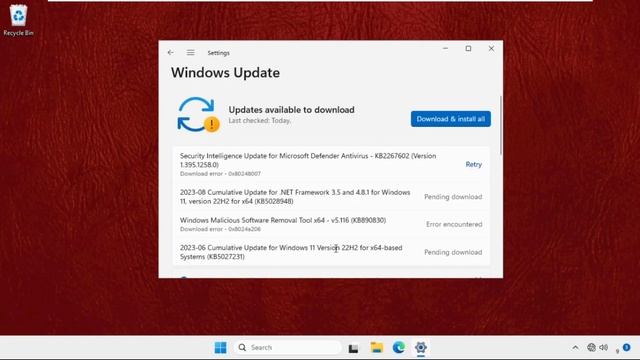Close the Settings window
Viewport: 640px width, 360px height.
click(491, 49)
